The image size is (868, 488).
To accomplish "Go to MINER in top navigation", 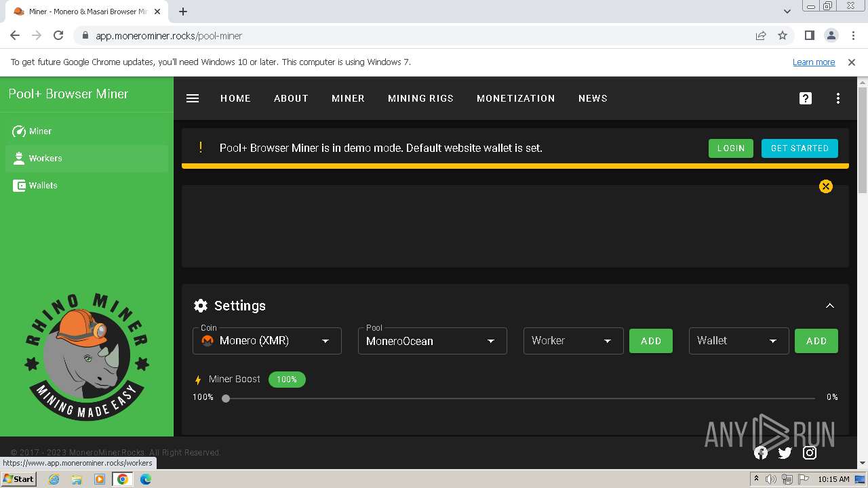I will pos(348,98).
